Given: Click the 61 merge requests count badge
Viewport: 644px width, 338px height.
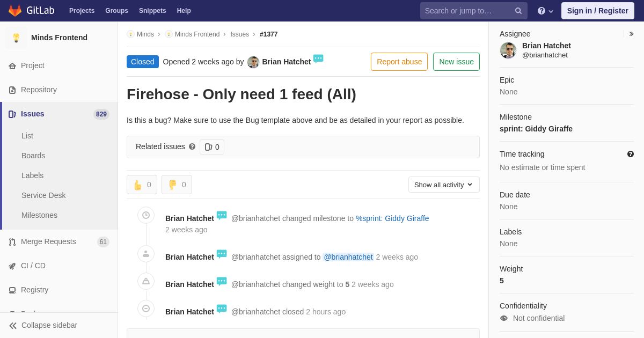Looking at the screenshot, I should [x=103, y=242].
